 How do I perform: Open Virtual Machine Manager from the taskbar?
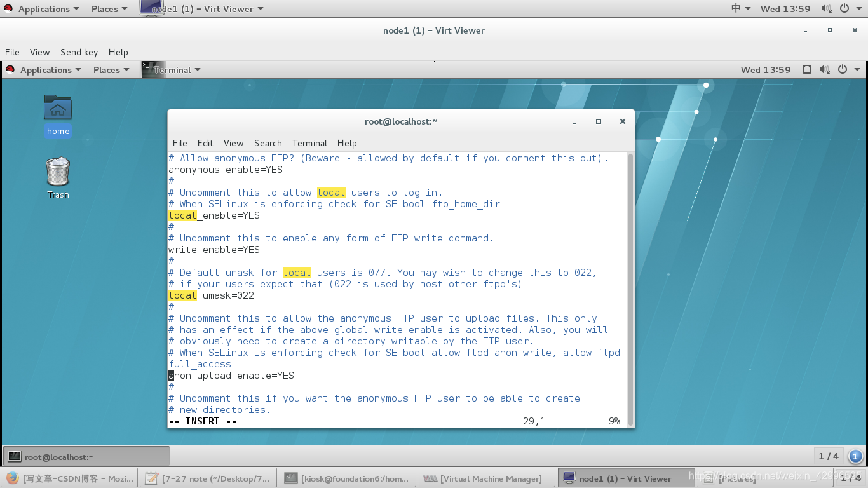(485, 478)
